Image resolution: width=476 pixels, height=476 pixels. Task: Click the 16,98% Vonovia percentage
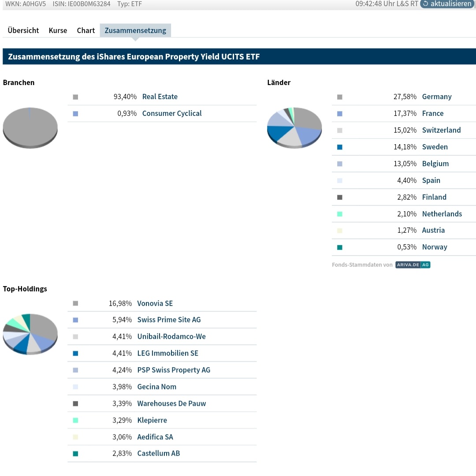click(120, 303)
